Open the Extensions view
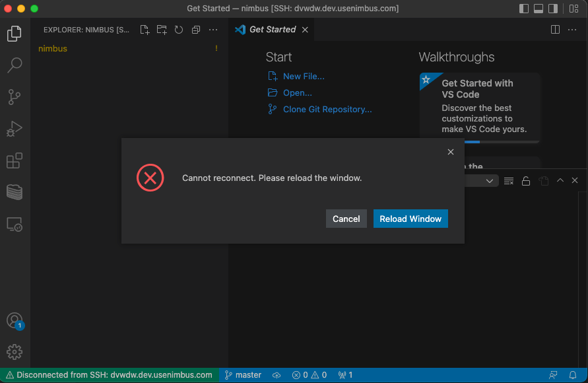 [15, 160]
